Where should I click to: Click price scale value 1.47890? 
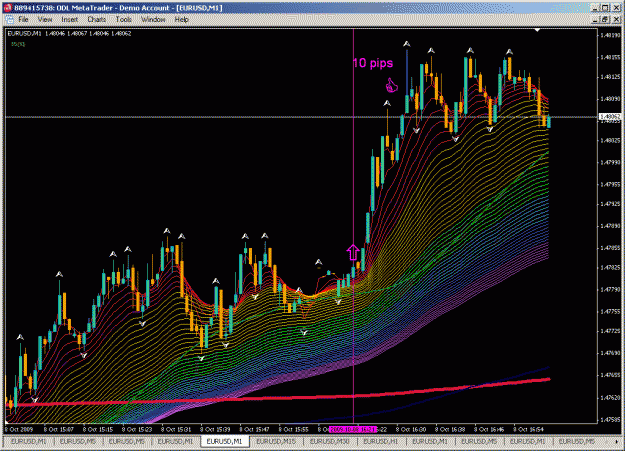[610, 226]
